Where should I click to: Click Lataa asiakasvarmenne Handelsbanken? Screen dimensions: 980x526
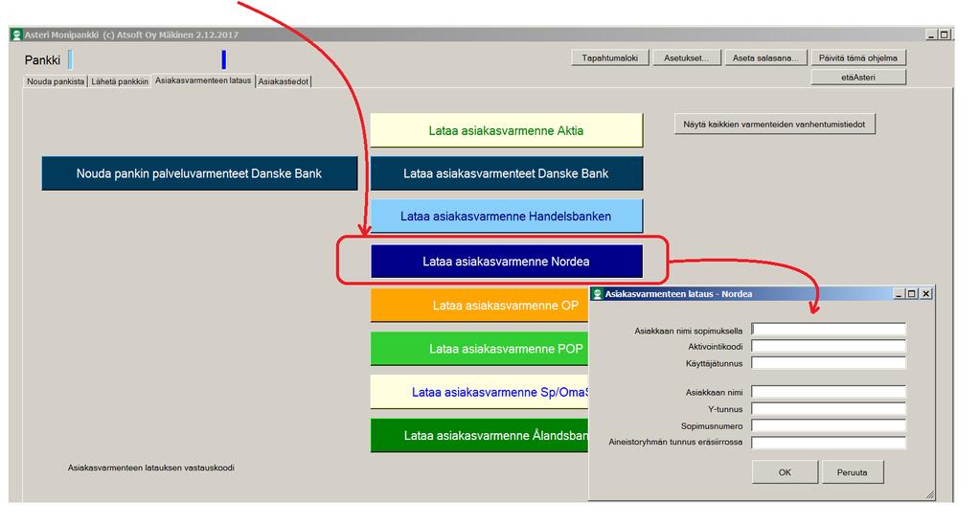(506, 217)
